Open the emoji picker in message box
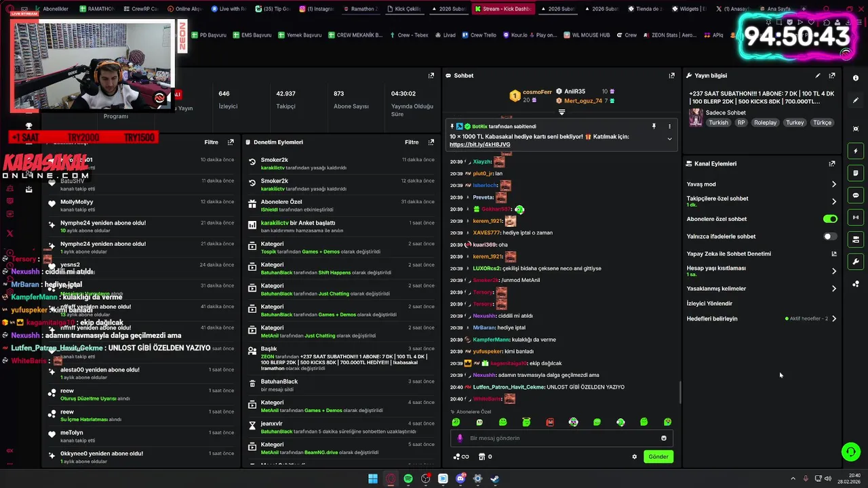The image size is (868, 488). click(664, 438)
